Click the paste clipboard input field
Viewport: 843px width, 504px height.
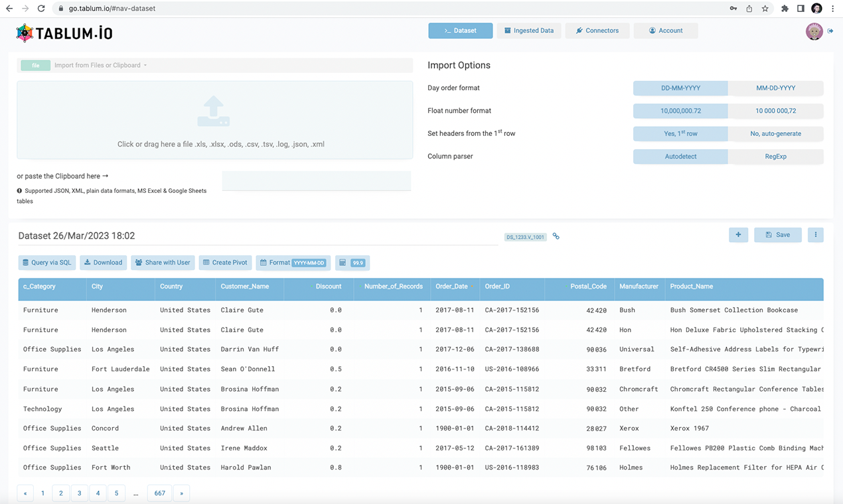pos(317,180)
